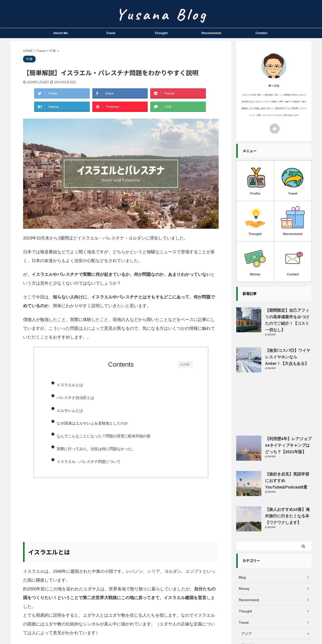Image resolution: width=322 pixels, height=644 pixels.
Task: Click the search magnifier icon
Action: point(303,546)
